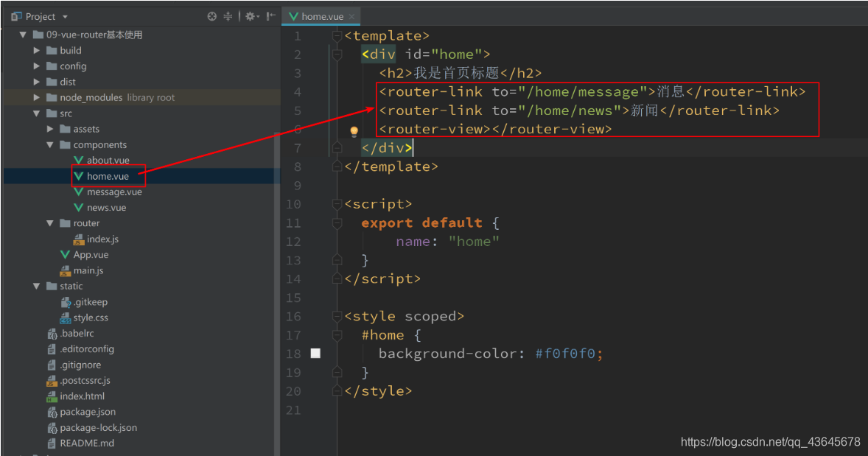Click the HTML file icon beside index.html
Image resolution: width=868 pixels, height=456 pixels.
point(52,396)
